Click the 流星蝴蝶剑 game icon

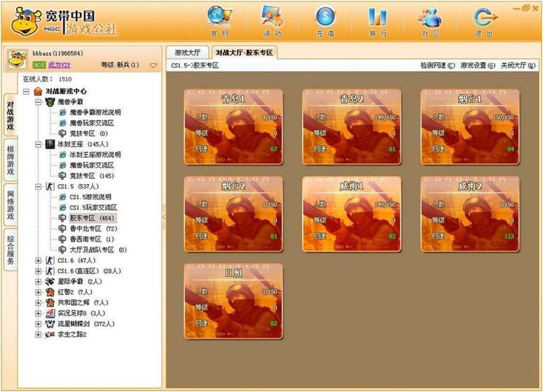50,324
